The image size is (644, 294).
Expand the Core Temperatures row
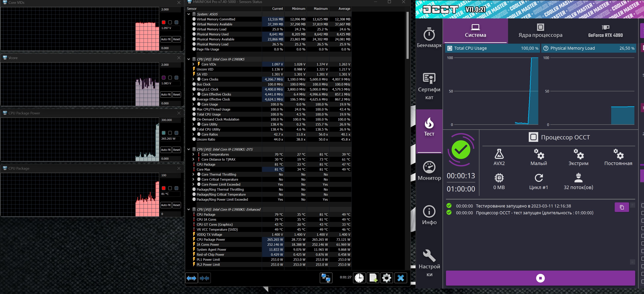[193, 154]
